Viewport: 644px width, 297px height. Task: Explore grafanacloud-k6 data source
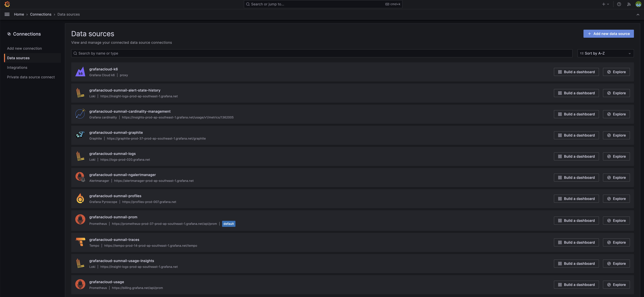616,72
